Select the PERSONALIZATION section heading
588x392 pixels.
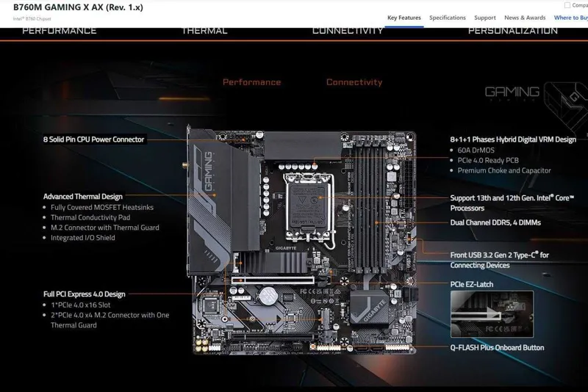click(x=512, y=31)
